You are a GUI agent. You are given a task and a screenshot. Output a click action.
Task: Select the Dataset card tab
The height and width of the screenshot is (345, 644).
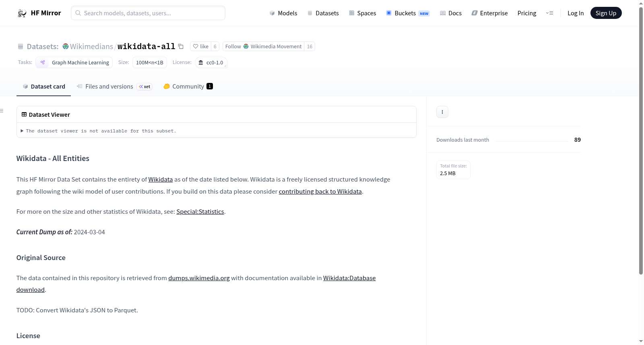click(43, 87)
